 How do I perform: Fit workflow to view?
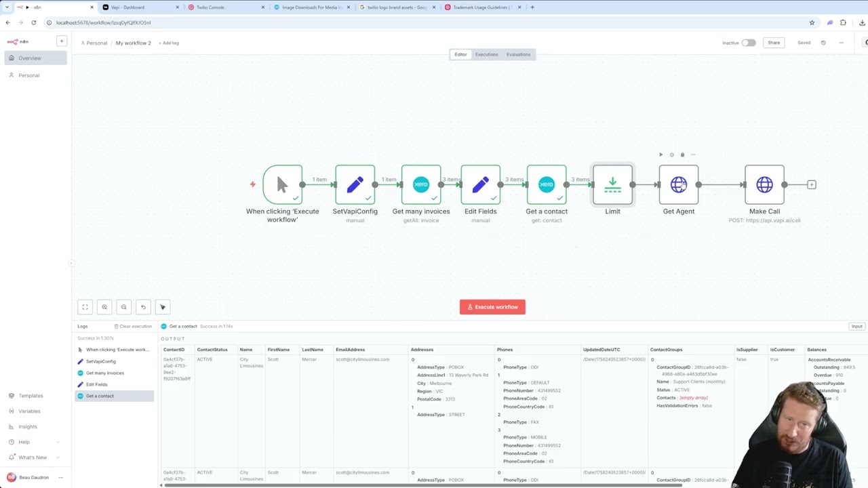click(85, 307)
